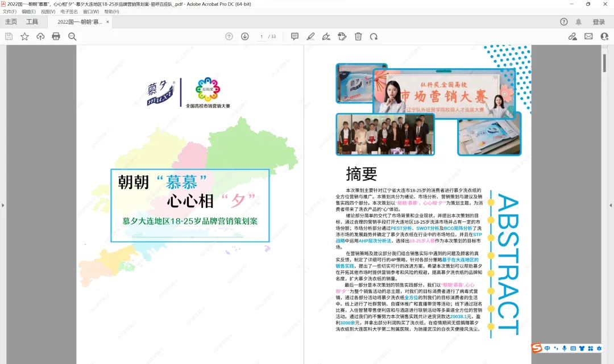Click the Save file icon
Screen dimensions: 614x364
point(9,36)
